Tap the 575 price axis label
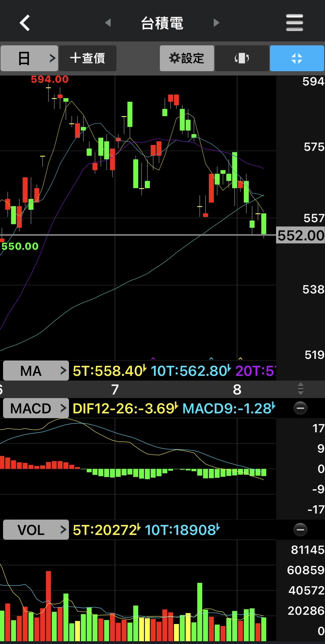 tap(314, 147)
